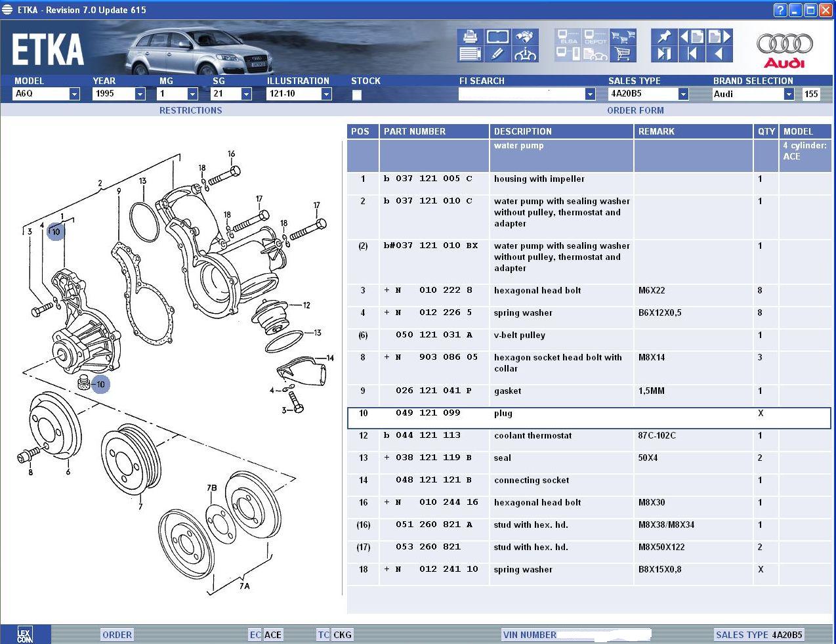Click the blank frame toolbar icon
This screenshot has height=644, width=836.
pos(497,37)
